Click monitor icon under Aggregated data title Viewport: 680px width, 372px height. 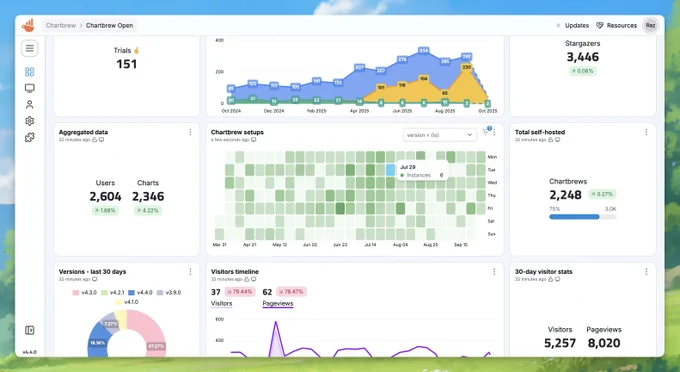tap(101, 140)
